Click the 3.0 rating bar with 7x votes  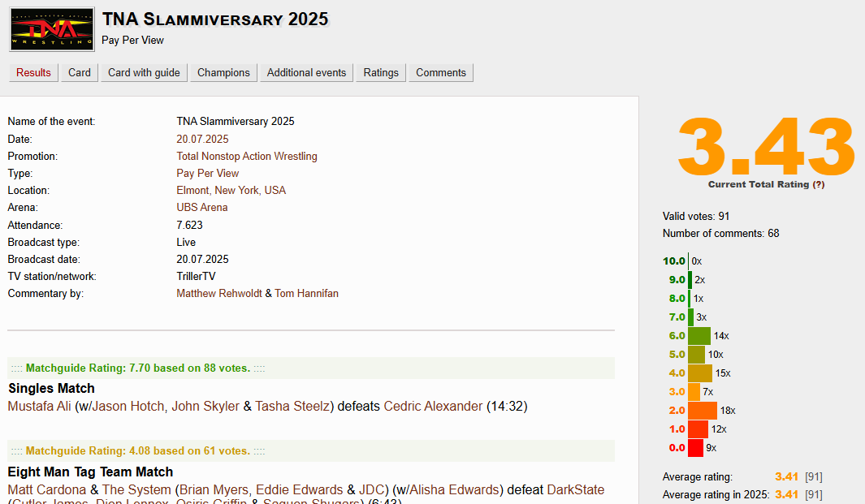click(694, 391)
